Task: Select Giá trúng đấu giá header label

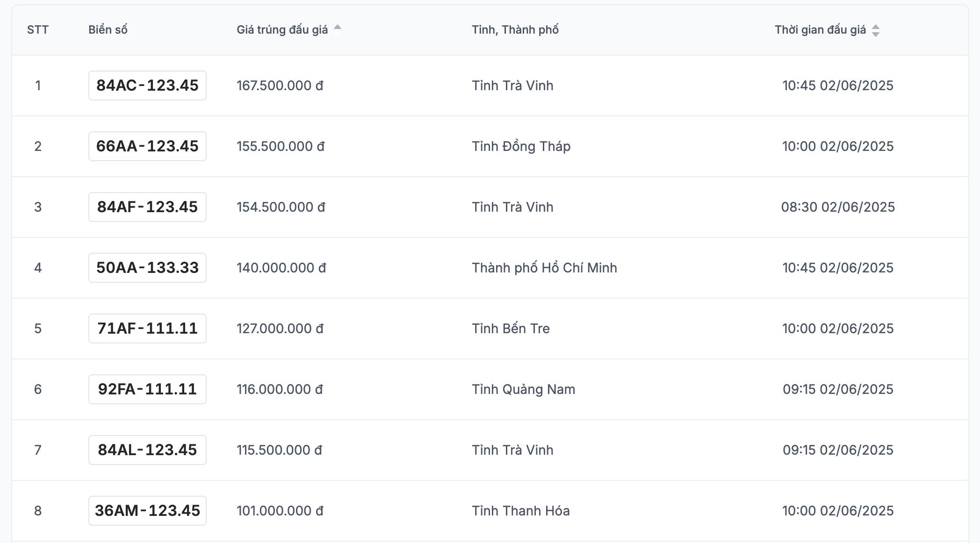Action: pyautogui.click(x=282, y=30)
